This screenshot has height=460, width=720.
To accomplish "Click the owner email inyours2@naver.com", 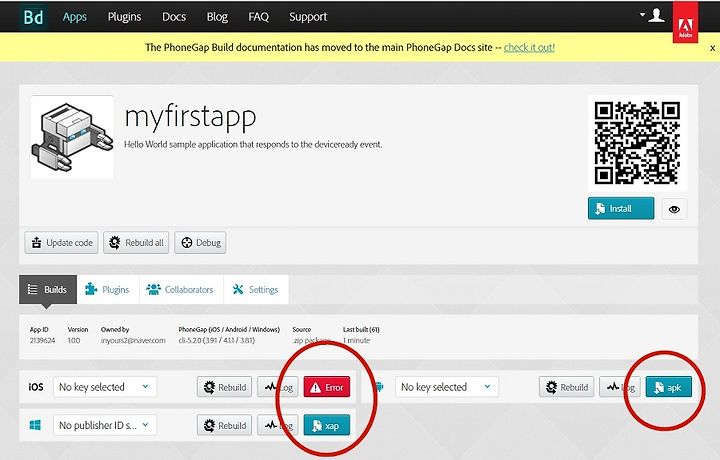I will point(133,341).
